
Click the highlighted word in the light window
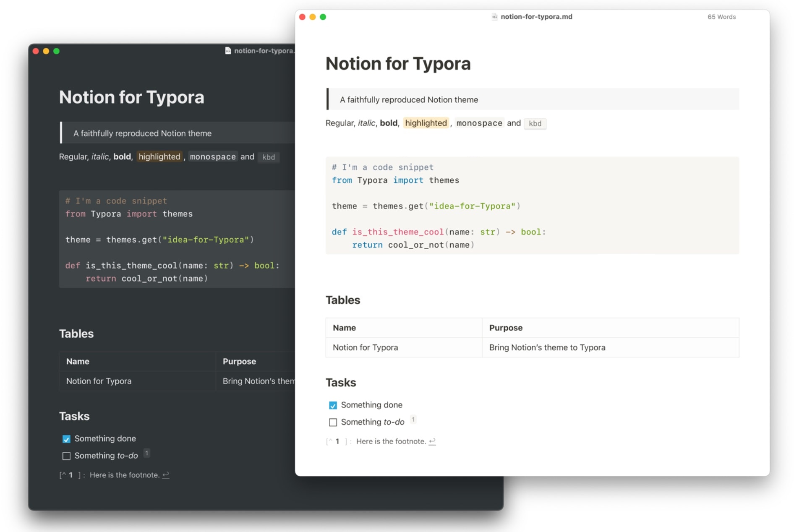[426, 123]
